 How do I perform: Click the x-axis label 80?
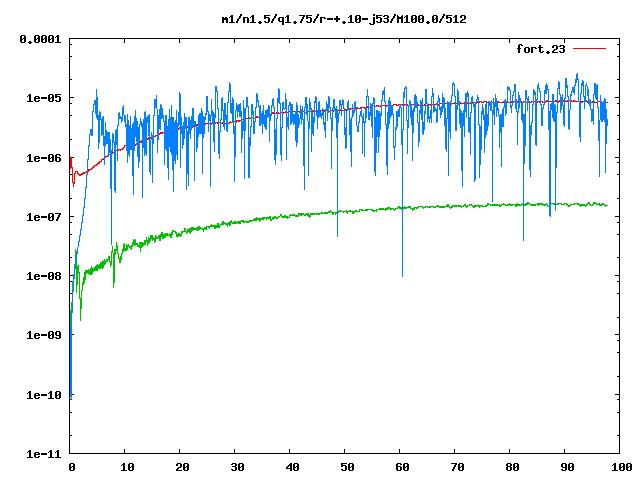(x=512, y=467)
